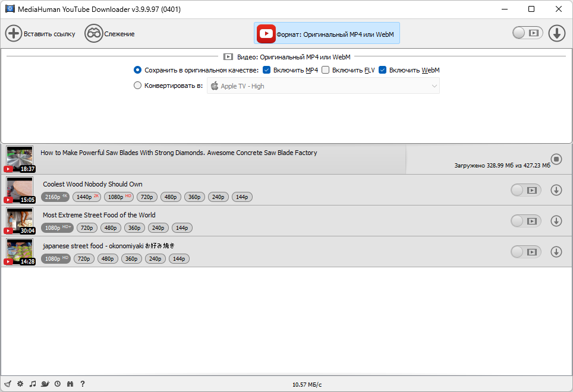This screenshot has width=573, height=392.
Task: Click thumbnail of Saw Blades video
Action: [x=20, y=159]
